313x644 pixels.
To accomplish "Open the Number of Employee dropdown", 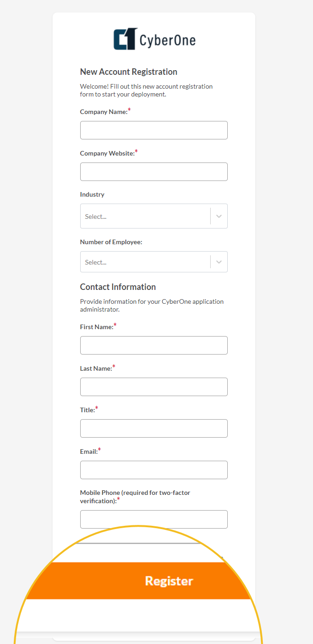I will (x=154, y=262).
